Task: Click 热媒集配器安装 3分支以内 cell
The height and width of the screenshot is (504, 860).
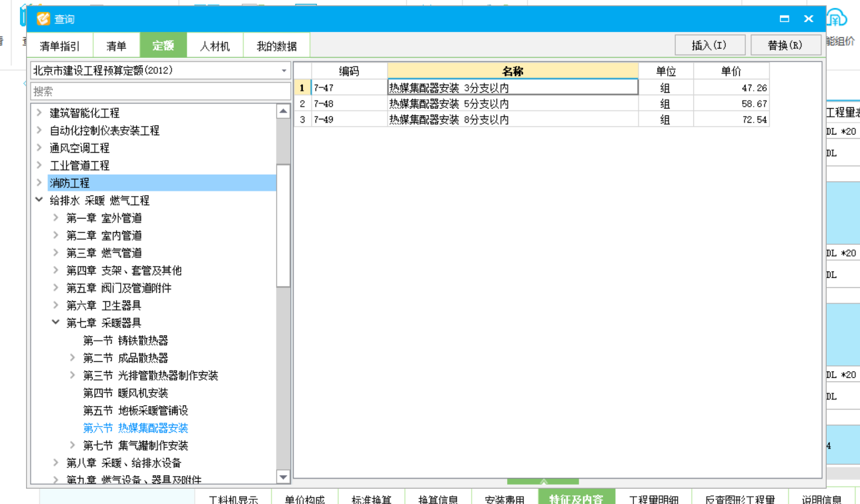Action: click(512, 87)
